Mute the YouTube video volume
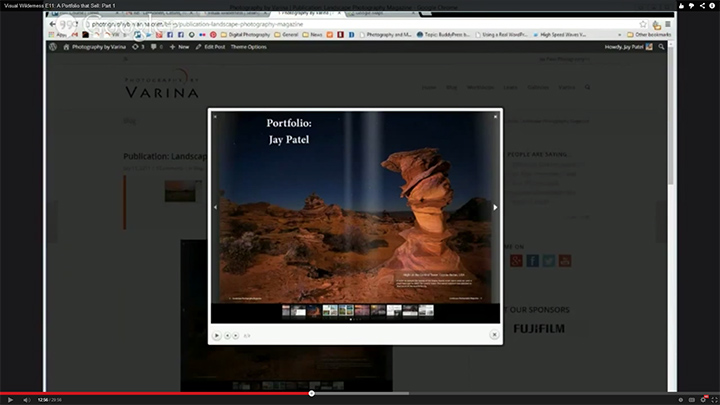720x405 pixels. [x=27, y=400]
